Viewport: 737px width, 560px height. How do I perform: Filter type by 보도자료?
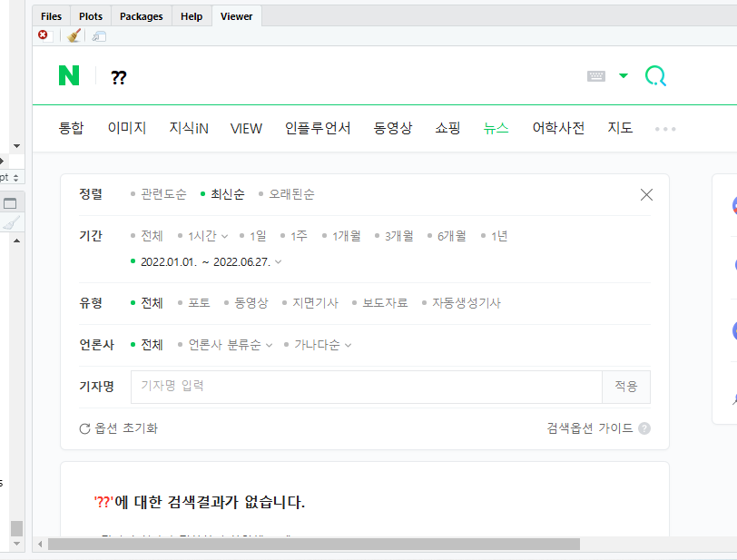tap(385, 303)
